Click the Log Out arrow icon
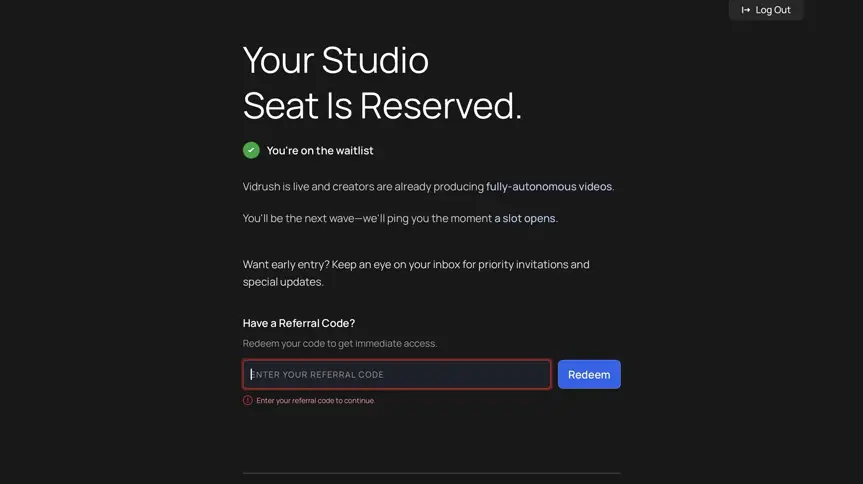This screenshot has width=863, height=484. [x=745, y=10]
